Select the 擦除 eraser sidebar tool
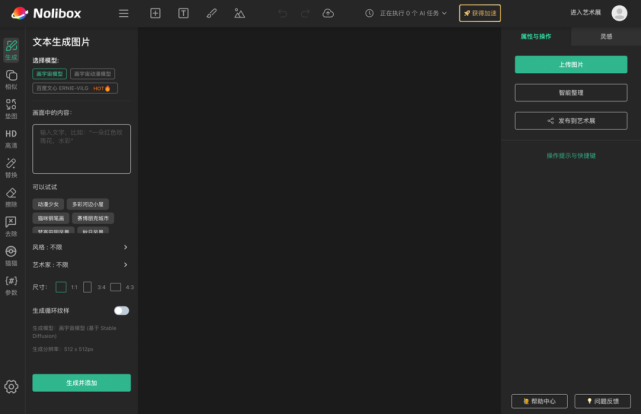This screenshot has width=641, height=414. click(11, 197)
